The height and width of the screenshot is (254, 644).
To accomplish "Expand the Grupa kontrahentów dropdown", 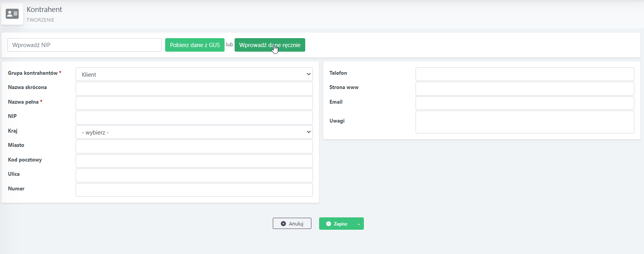I will coord(194,74).
